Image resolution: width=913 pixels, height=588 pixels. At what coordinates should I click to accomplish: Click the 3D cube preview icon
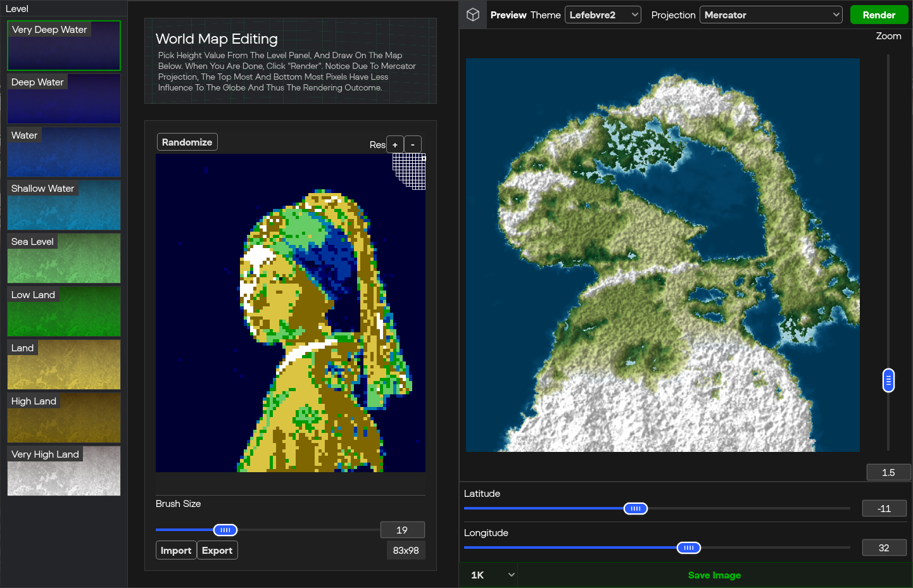473,15
